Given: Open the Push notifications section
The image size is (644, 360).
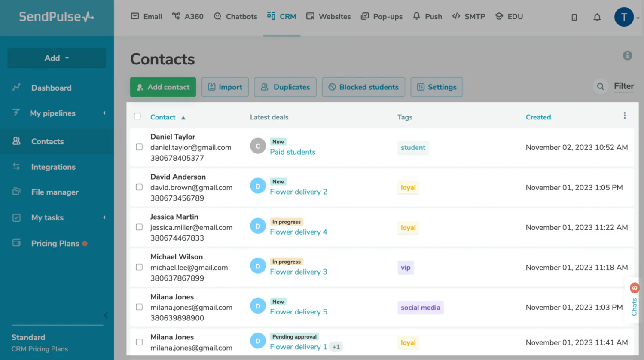Looking at the screenshot, I should [x=416, y=16].
